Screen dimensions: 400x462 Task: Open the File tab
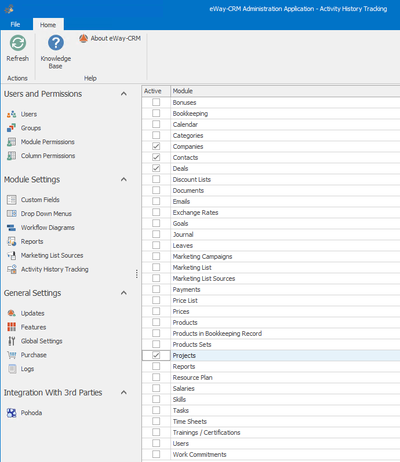15,24
